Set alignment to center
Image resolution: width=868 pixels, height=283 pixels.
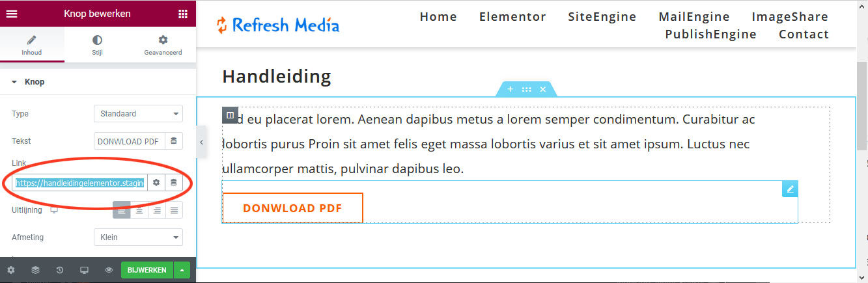click(139, 210)
